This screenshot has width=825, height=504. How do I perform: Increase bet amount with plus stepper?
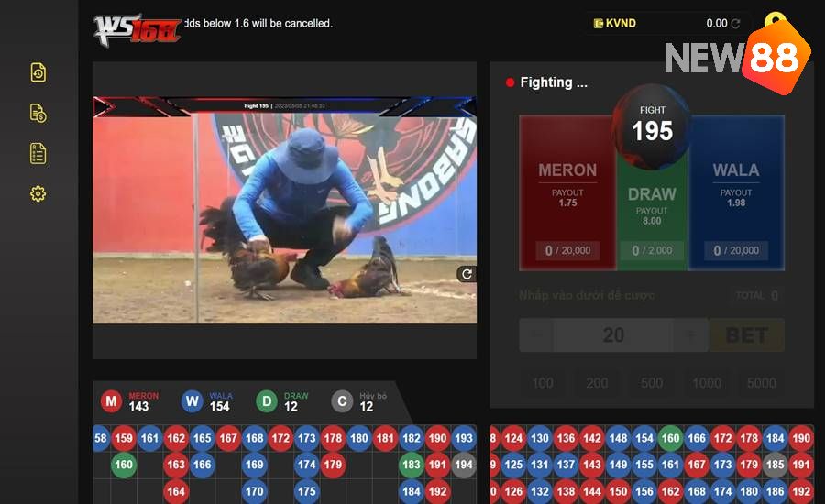click(691, 335)
